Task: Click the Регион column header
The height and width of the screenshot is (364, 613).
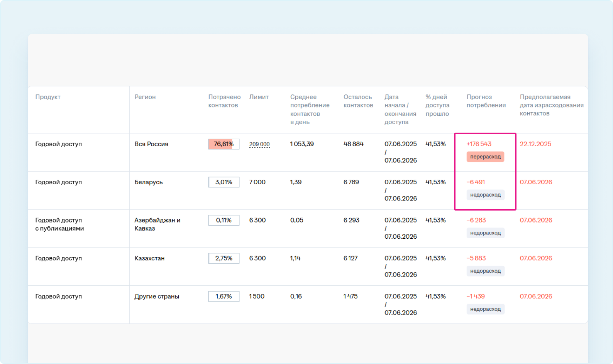Action: (145, 97)
